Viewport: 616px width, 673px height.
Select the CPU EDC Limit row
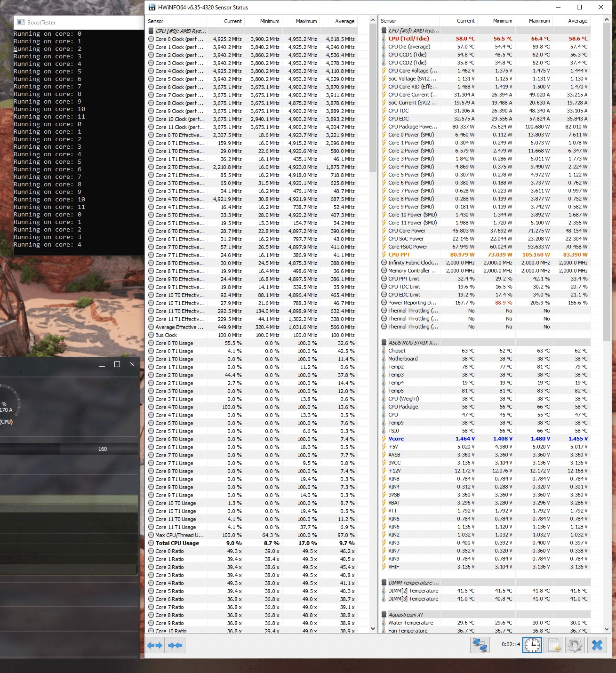(x=485, y=295)
